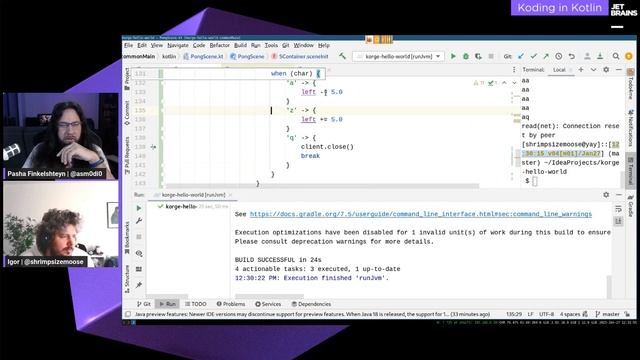Rerun using green play icon in Run panel

click(x=139, y=208)
